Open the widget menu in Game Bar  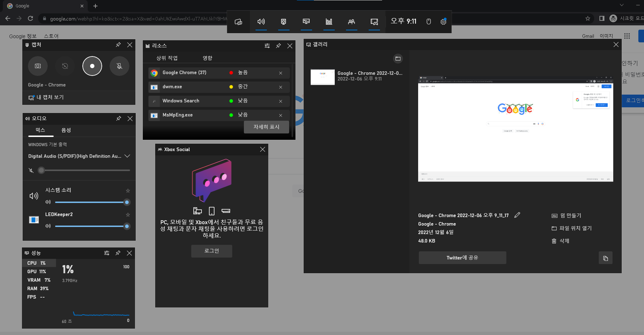(x=239, y=22)
